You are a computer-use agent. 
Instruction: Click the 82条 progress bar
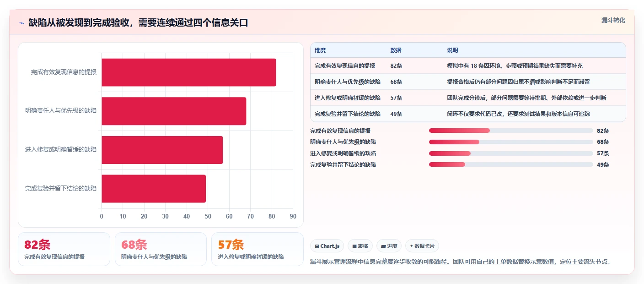511,131
